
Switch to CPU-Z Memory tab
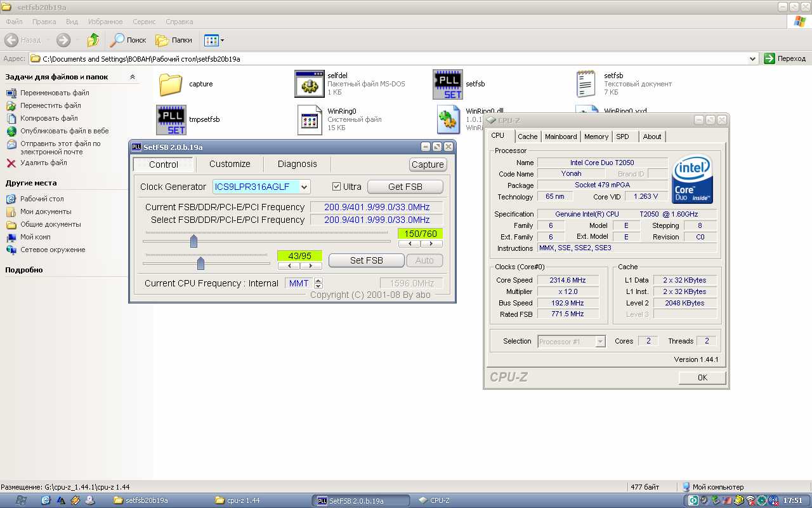[x=596, y=137]
